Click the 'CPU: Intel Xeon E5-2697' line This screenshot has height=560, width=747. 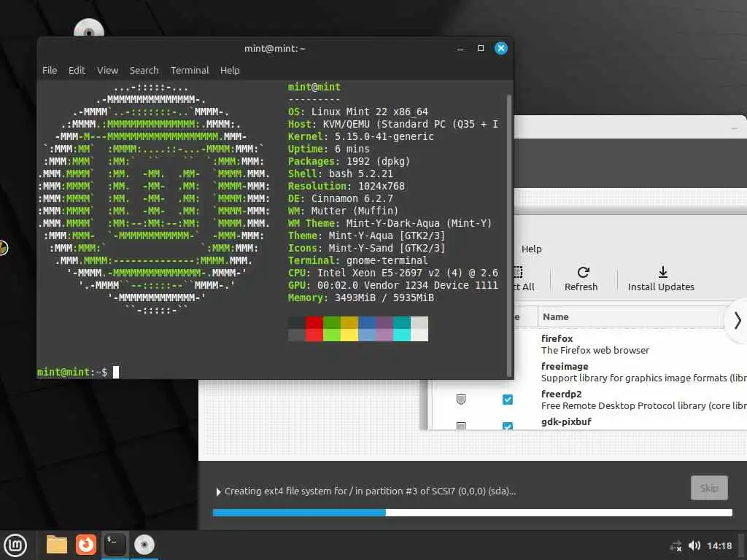(x=393, y=273)
